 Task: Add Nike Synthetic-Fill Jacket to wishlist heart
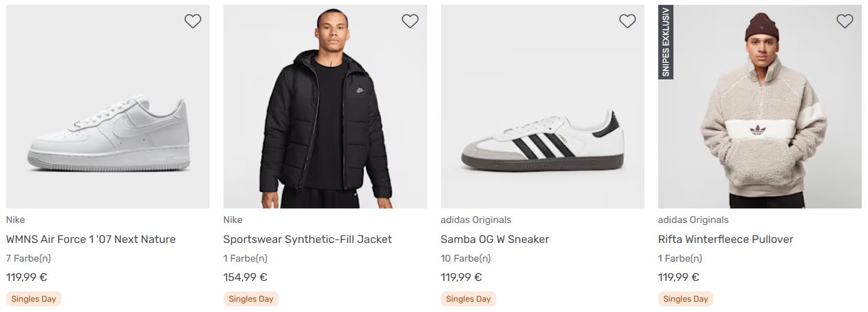coord(410,21)
